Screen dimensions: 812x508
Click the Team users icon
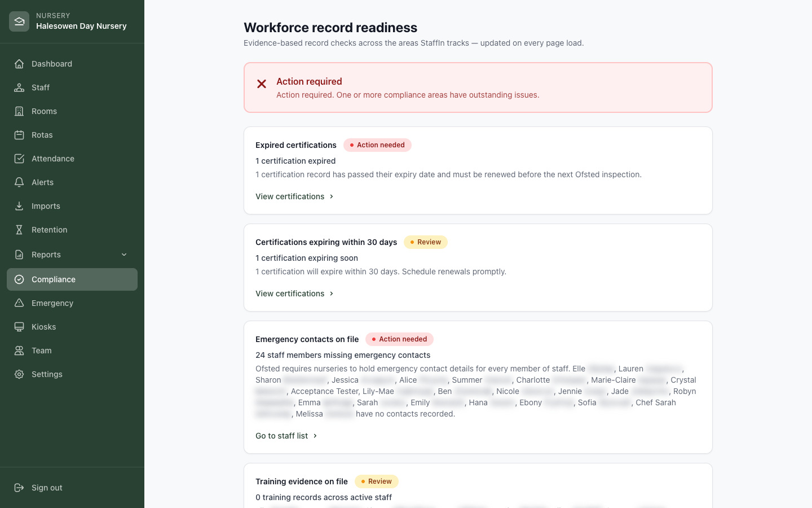click(x=19, y=351)
